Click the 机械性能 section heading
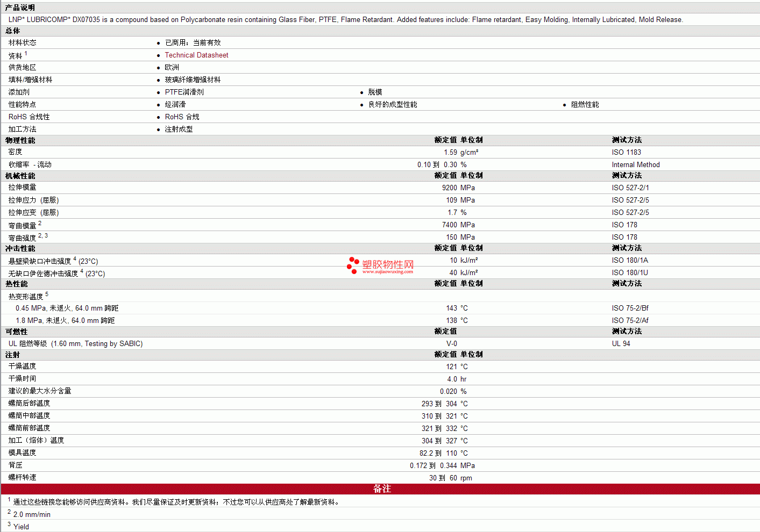The height and width of the screenshot is (532, 760). [x=20, y=176]
